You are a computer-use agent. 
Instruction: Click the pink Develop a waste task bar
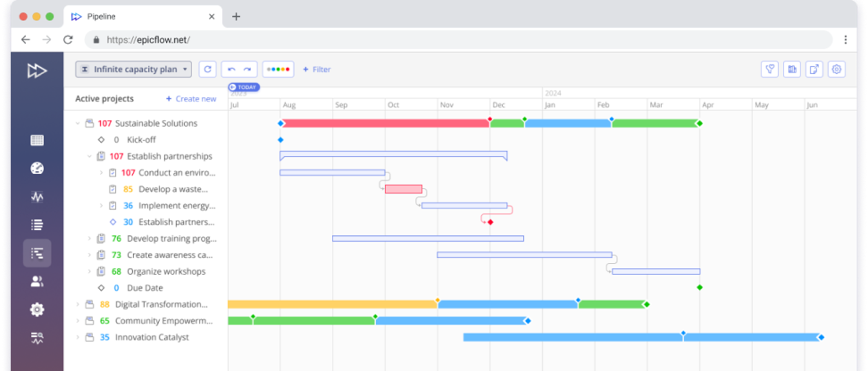click(x=404, y=189)
